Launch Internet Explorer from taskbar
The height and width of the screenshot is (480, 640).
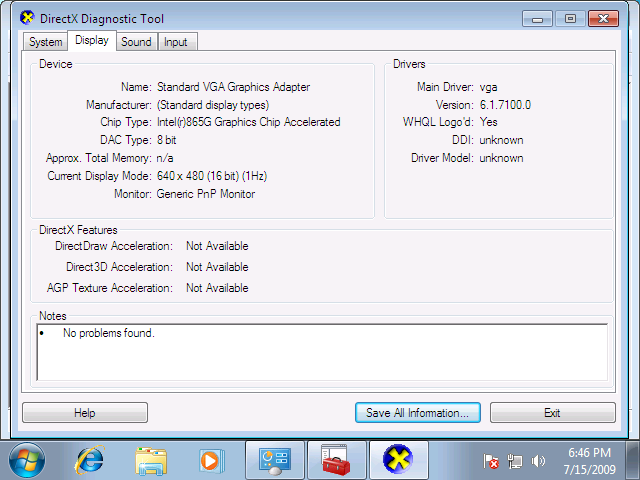[x=90, y=460]
